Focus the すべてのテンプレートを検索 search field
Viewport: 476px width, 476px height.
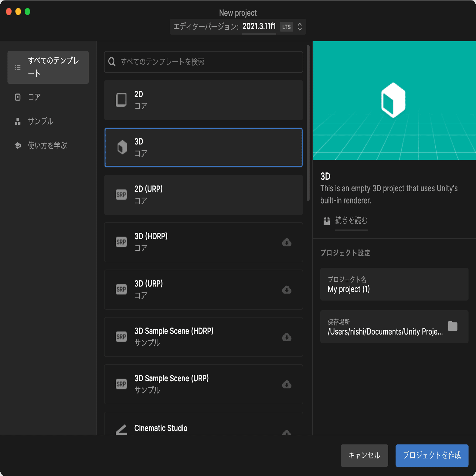coord(203,62)
